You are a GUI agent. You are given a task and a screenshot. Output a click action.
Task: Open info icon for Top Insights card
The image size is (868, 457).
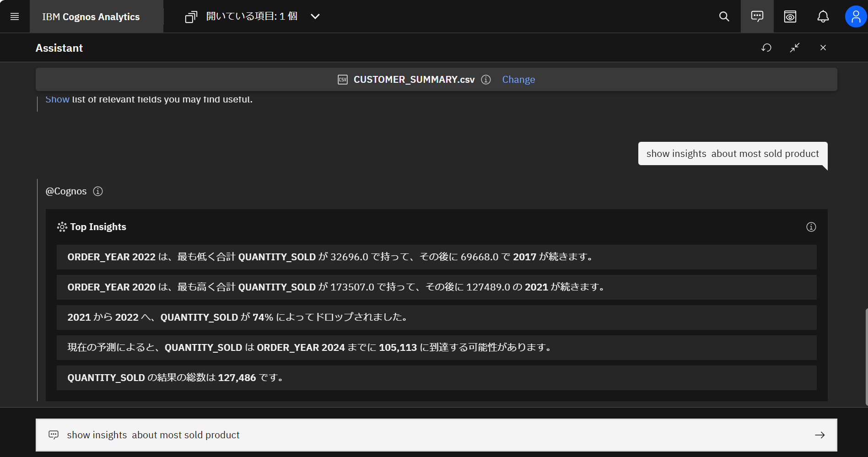(x=811, y=227)
